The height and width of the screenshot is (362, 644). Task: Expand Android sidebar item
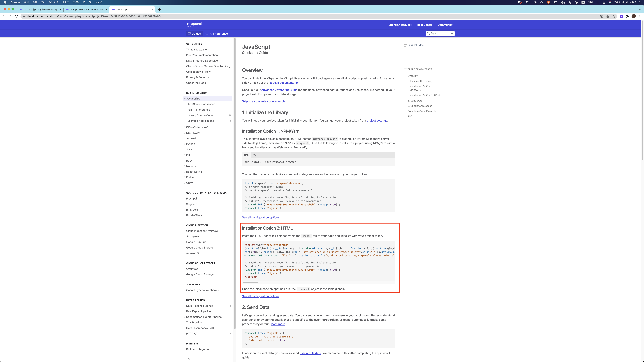pos(185,138)
